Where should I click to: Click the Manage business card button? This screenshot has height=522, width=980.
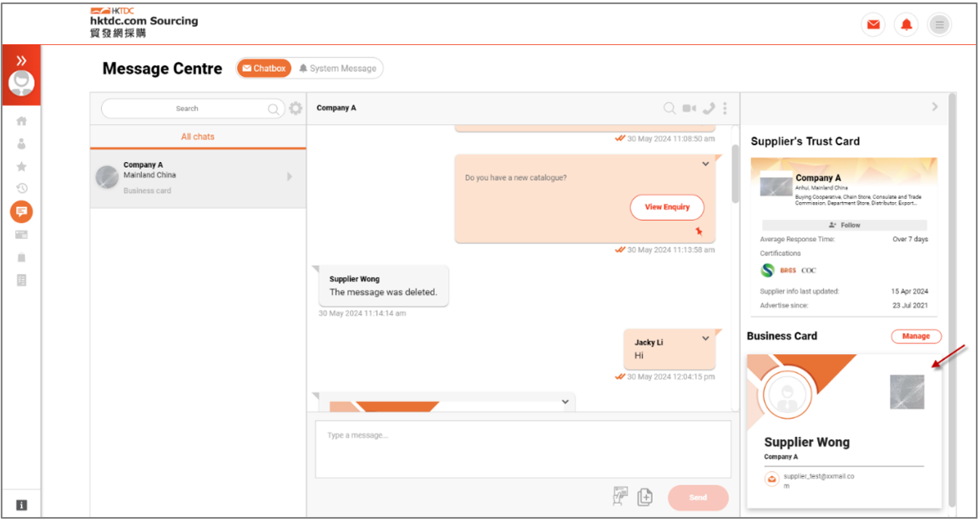[x=916, y=337]
